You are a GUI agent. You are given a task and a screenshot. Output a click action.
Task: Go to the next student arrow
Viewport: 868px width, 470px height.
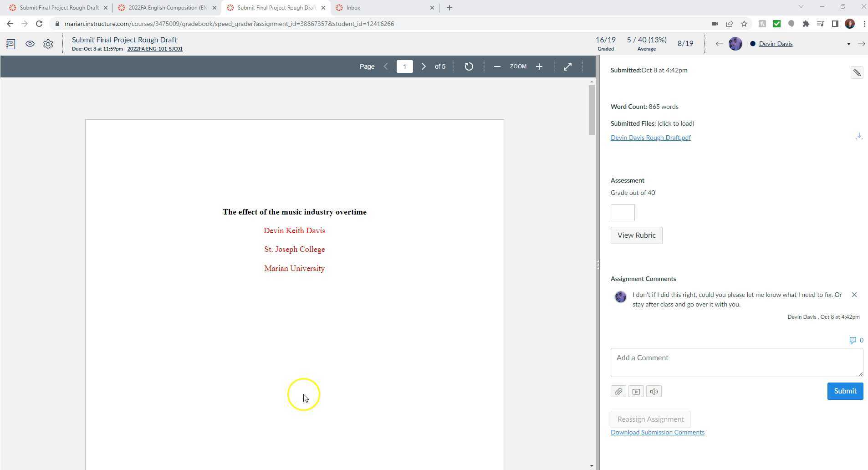[x=861, y=44]
